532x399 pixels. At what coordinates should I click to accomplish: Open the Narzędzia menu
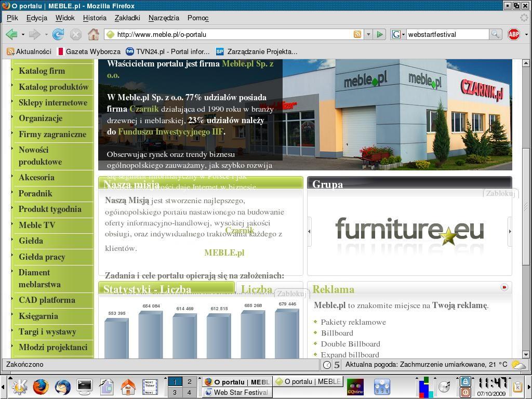pos(164,18)
